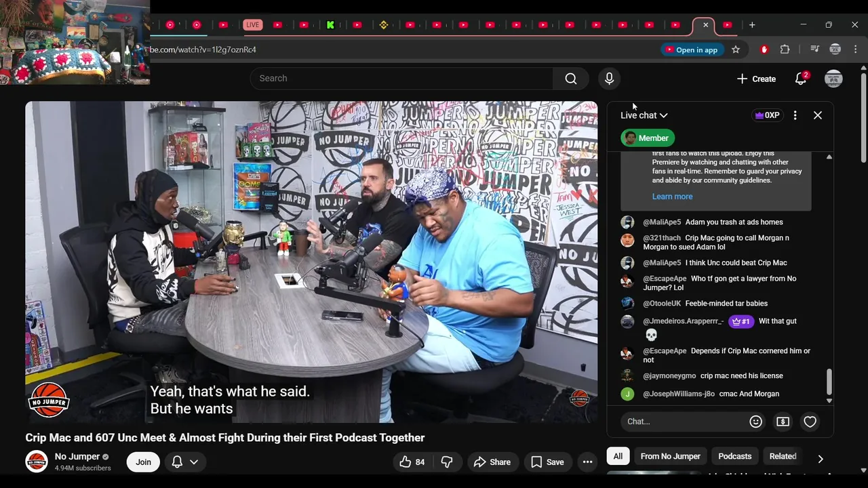This screenshot has height=488, width=868.
Task: Click the video player frame
Action: tap(311, 262)
